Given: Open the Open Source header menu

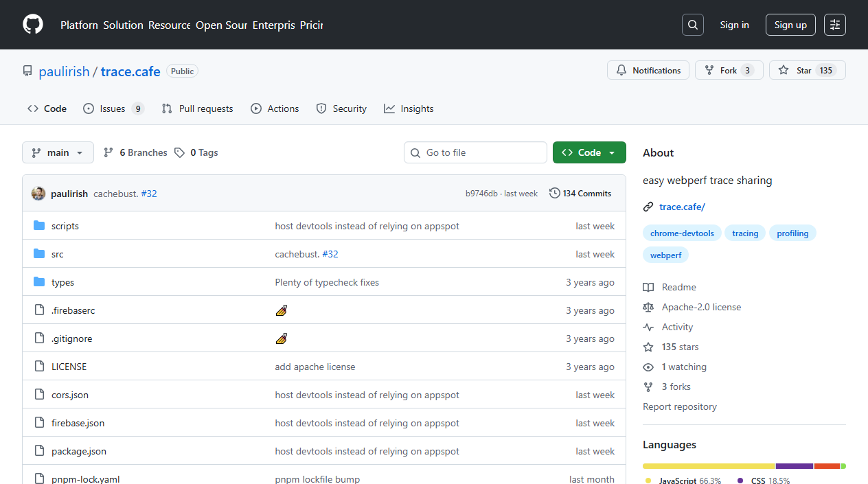Looking at the screenshot, I should click(x=221, y=25).
